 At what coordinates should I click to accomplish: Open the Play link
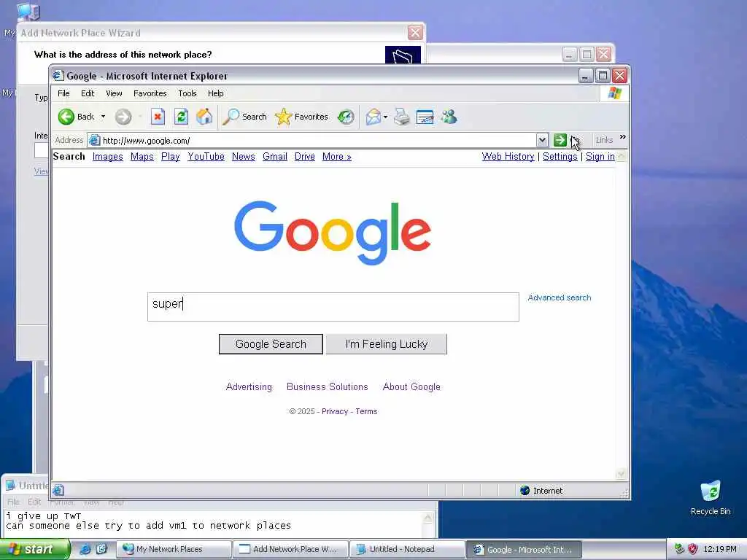tap(170, 157)
